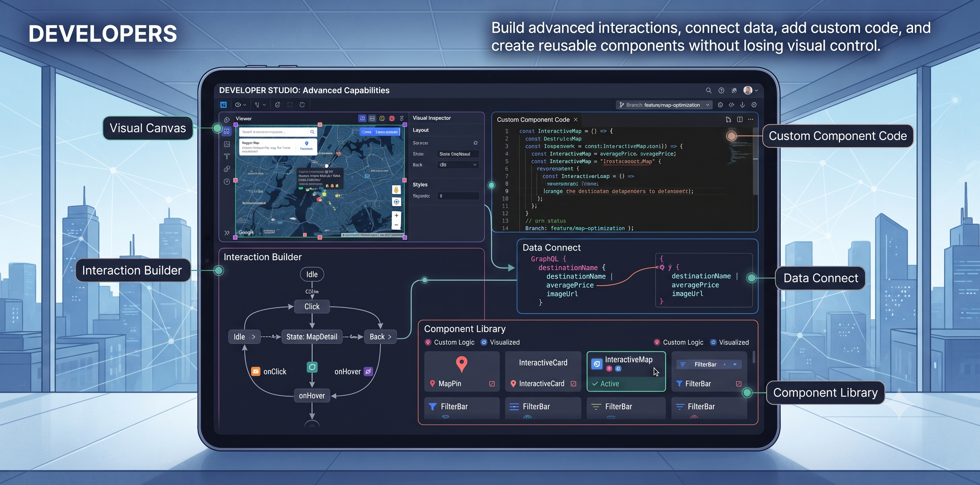Toggle the blue highlighted icon in Viewer header
Viewport: 980px width, 485px height.
tap(362, 119)
